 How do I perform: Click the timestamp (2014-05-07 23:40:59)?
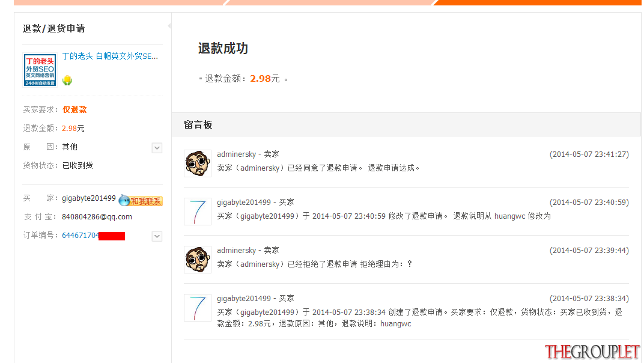point(589,203)
